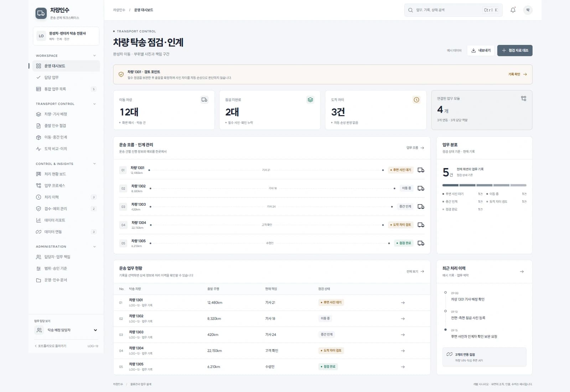This screenshot has height=392, width=570.
Task: Click arrow in 최근 처리 이력 header
Action: point(522,272)
